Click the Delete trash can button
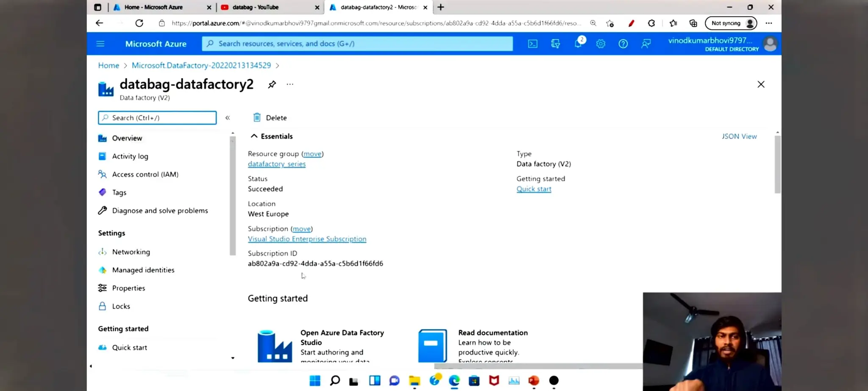This screenshot has width=868, height=391. [x=270, y=117]
